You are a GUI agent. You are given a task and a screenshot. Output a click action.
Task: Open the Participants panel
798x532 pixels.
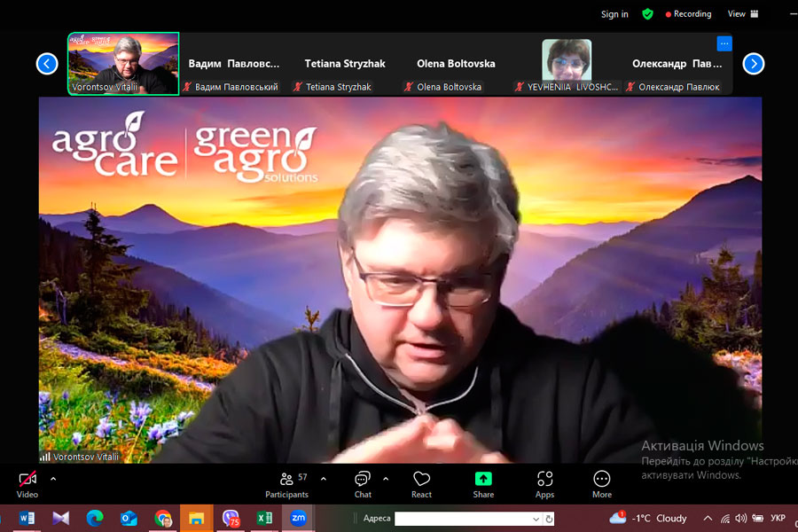tap(287, 485)
